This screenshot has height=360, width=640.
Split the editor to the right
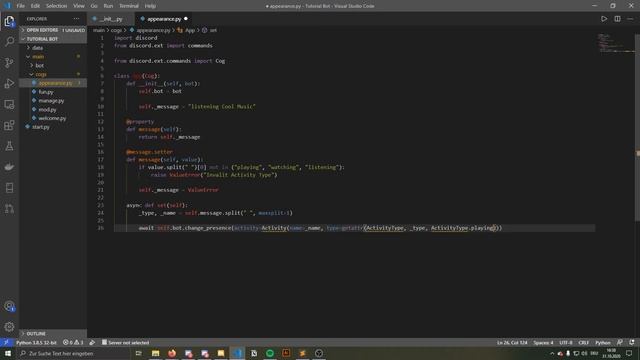(x=617, y=19)
